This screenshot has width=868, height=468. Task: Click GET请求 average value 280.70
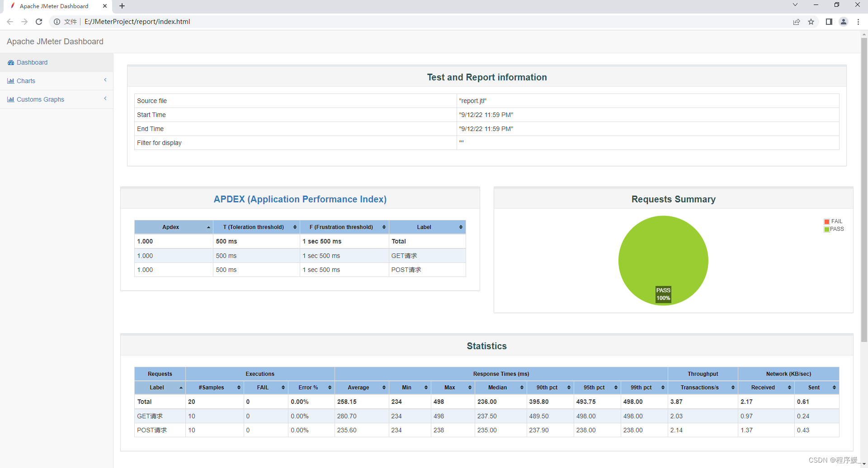click(347, 416)
